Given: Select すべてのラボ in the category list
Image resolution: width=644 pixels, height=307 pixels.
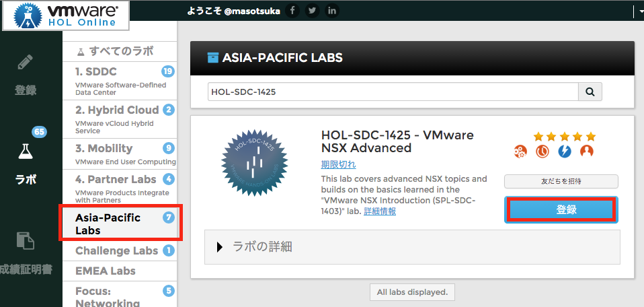Looking at the screenshot, I should [120, 51].
